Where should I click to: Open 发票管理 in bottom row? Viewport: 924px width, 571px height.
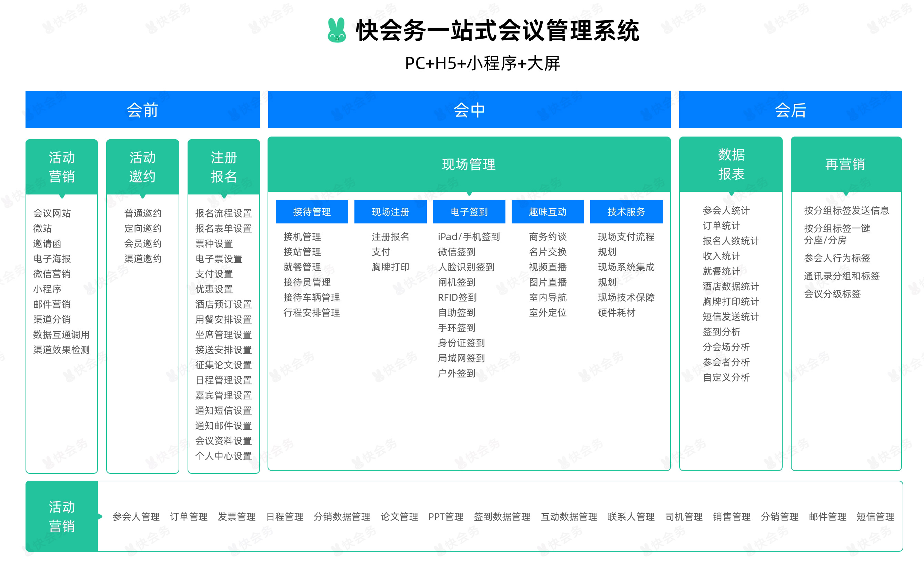click(x=237, y=517)
